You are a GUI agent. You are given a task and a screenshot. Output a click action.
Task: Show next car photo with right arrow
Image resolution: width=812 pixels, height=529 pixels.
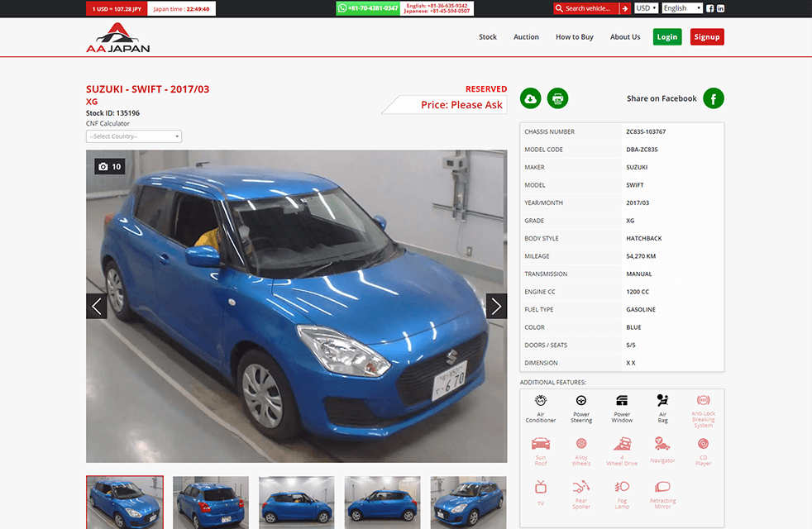[496, 306]
